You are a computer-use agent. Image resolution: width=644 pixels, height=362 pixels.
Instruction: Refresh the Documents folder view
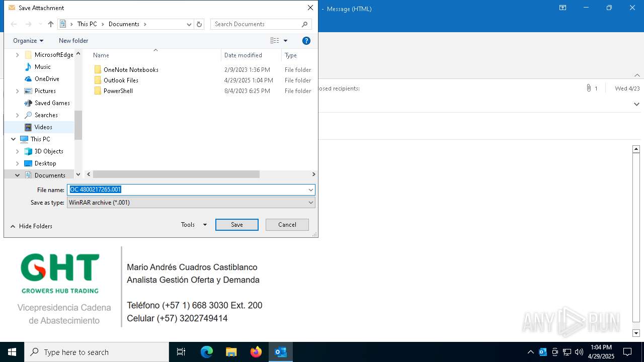click(199, 24)
